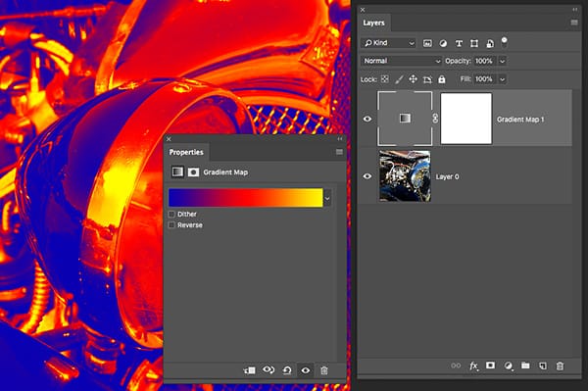Viewport: 588px width, 391px height.
Task: Close the Layers panel
Action: [363, 10]
